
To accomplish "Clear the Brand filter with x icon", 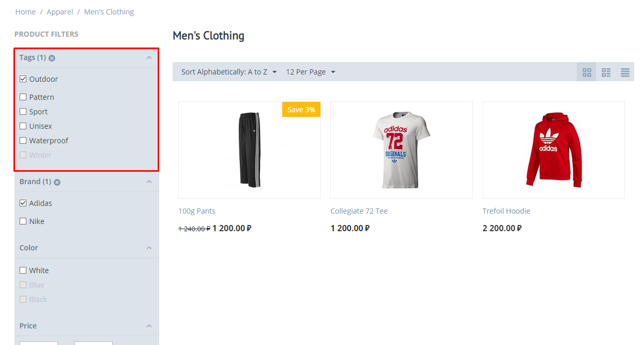I will pos(57,182).
